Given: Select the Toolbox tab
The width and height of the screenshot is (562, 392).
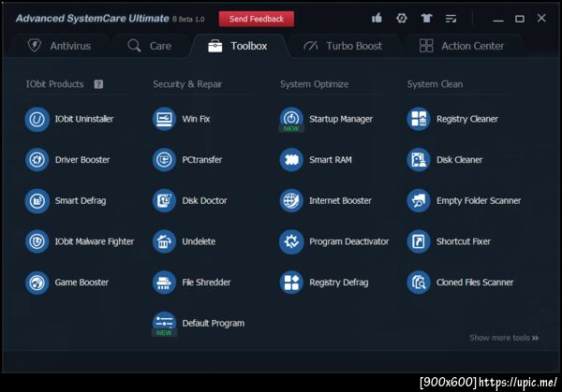Looking at the screenshot, I should tap(238, 46).
